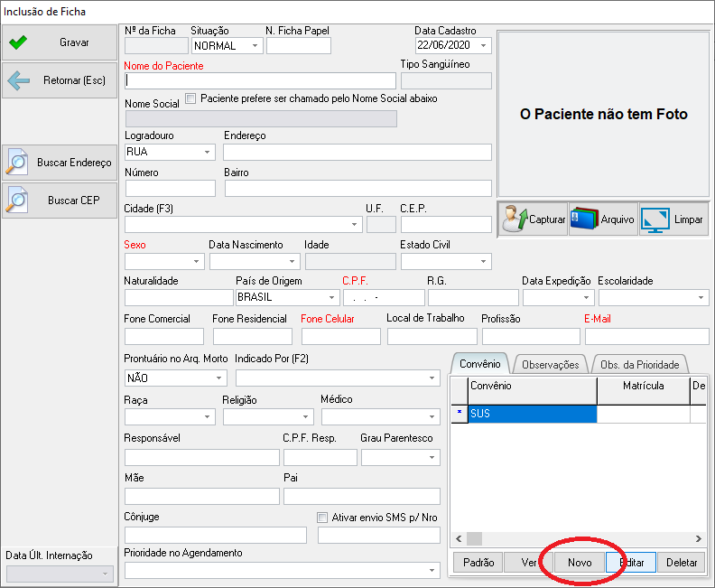Select the SUS convênio row
This screenshot has height=588, width=715.
[x=533, y=414]
